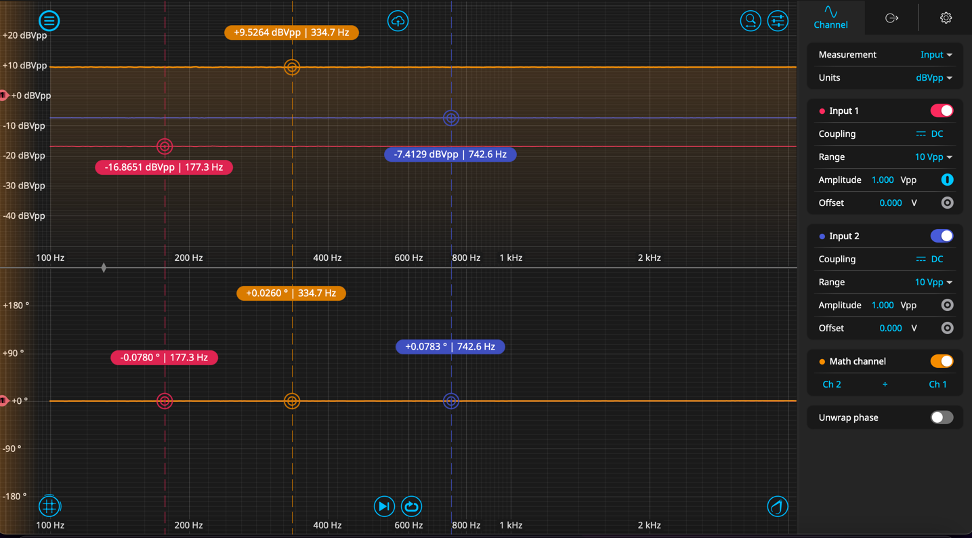Click the -16.8651 dBVpp cursor label

tap(164, 167)
